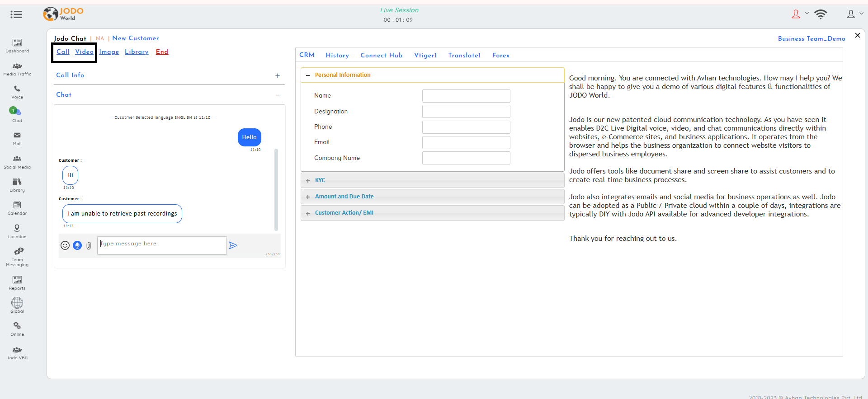Click the microphone voice message icon

[x=77, y=245]
